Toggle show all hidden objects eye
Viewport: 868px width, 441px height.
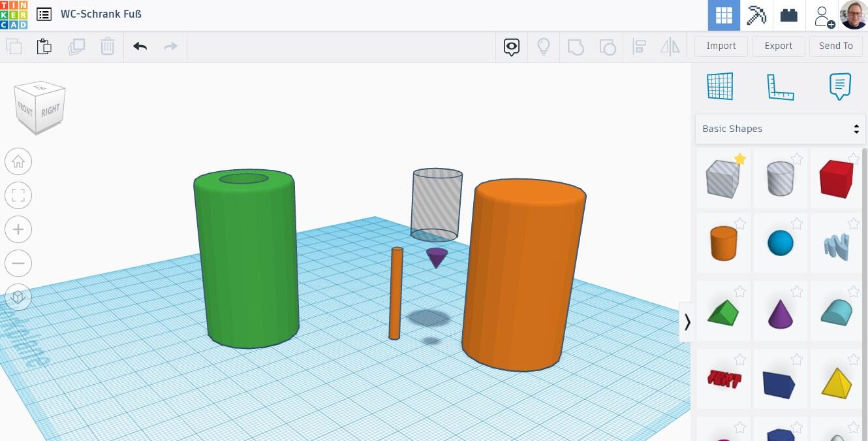(x=512, y=46)
